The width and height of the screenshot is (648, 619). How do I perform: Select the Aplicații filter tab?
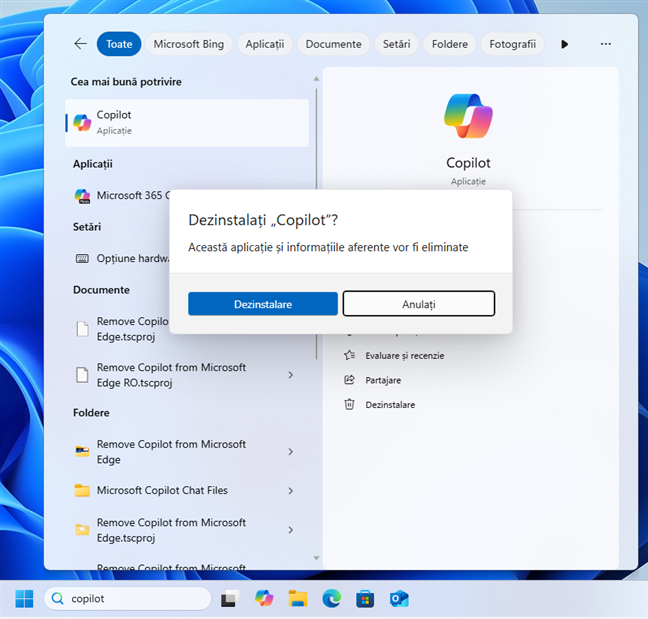(x=265, y=44)
